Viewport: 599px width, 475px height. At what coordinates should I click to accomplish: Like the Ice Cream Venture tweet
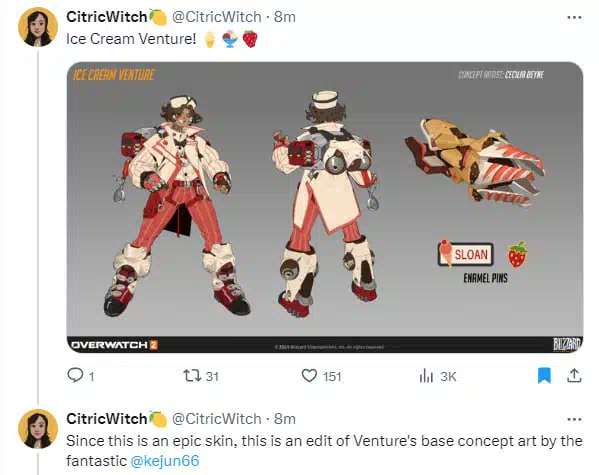tap(309, 375)
